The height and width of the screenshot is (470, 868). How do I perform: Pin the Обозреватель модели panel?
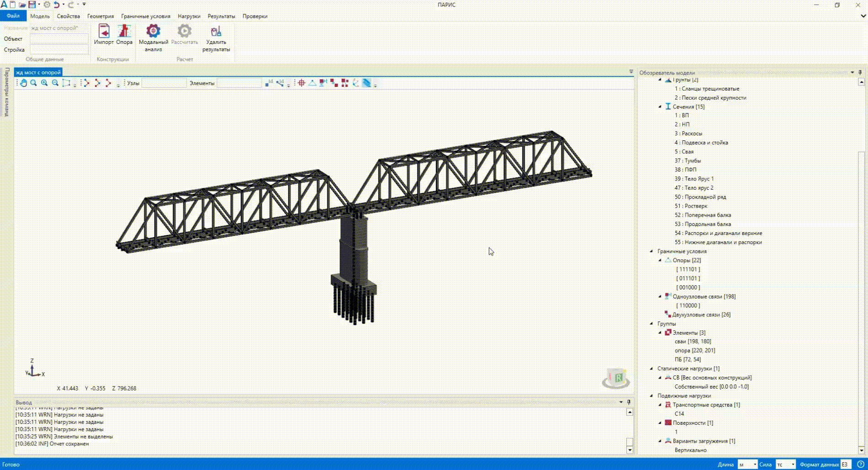[860, 72]
